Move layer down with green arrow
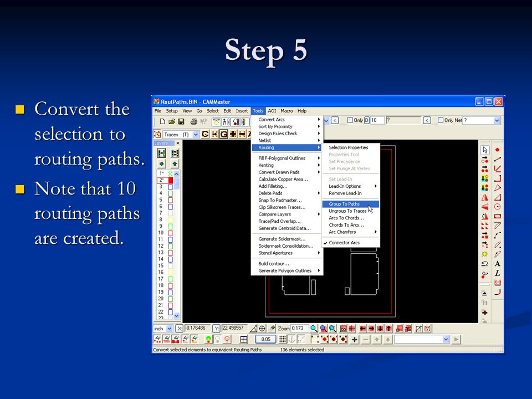The height and width of the screenshot is (399, 532). [x=161, y=164]
